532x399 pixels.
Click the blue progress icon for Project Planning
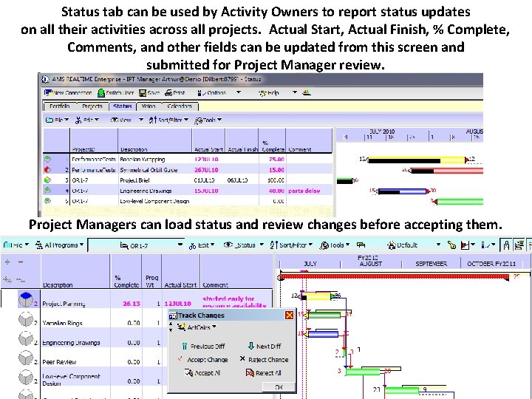pos(26,300)
